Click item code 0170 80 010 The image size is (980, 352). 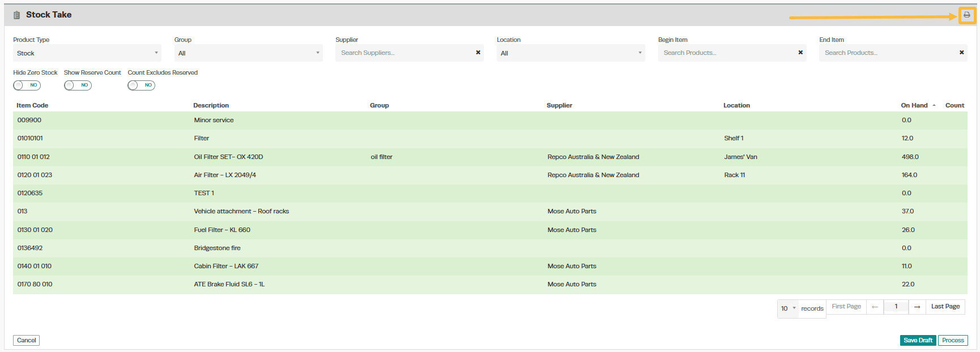pyautogui.click(x=35, y=284)
